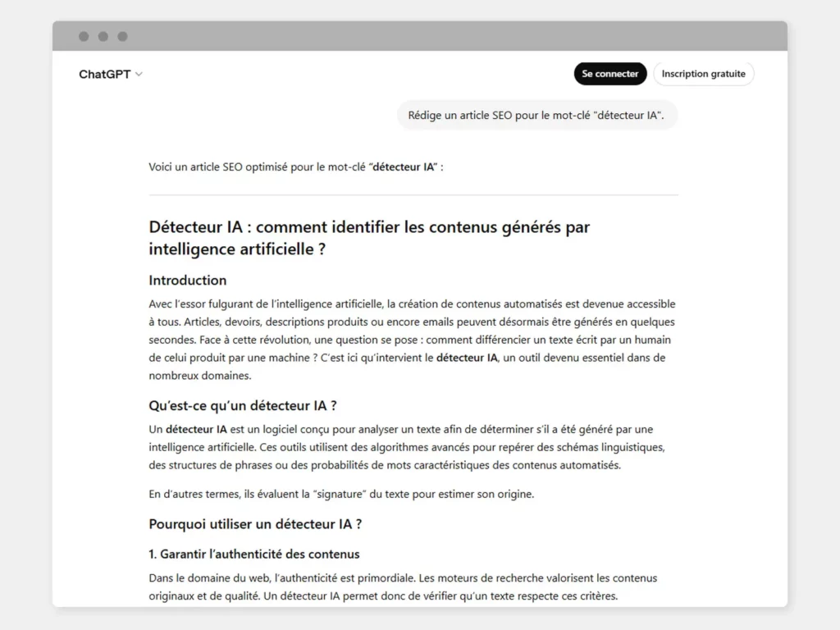Click the third gray window dot
The height and width of the screenshot is (630, 840).
(123, 36)
